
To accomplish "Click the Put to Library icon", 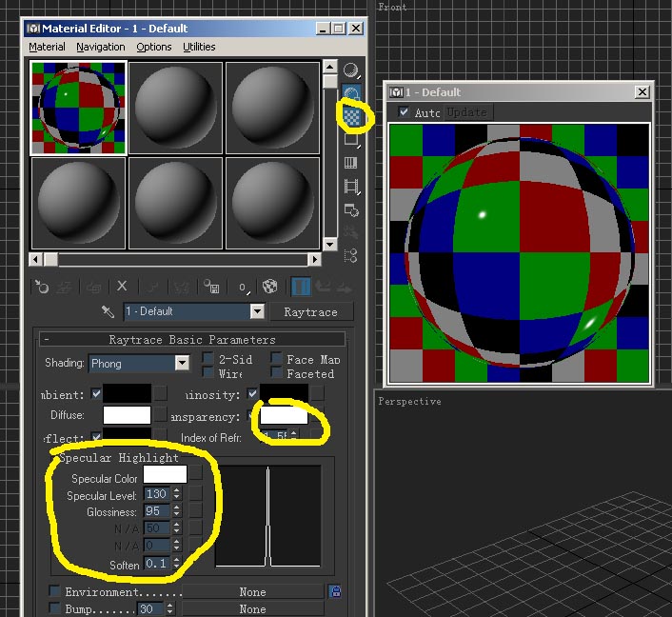I will click(x=211, y=286).
